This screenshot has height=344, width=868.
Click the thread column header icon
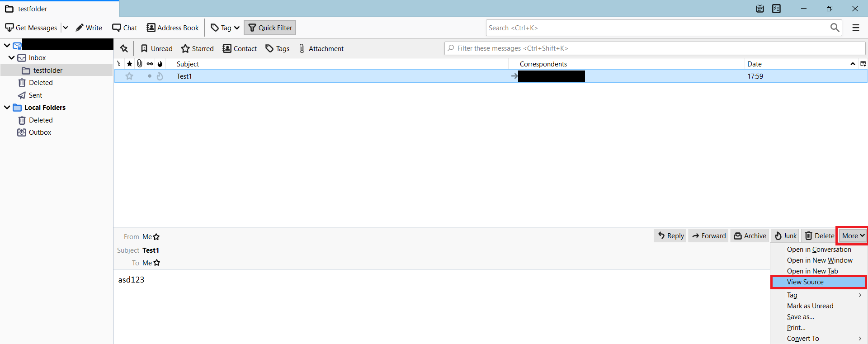[x=119, y=64]
